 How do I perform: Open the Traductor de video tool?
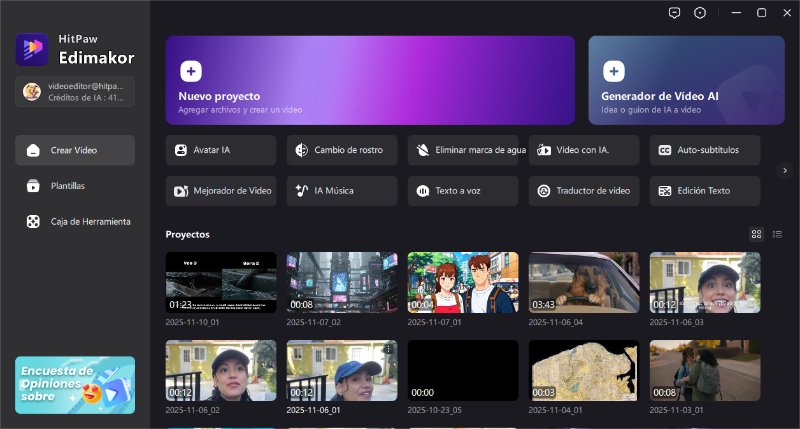pos(584,191)
